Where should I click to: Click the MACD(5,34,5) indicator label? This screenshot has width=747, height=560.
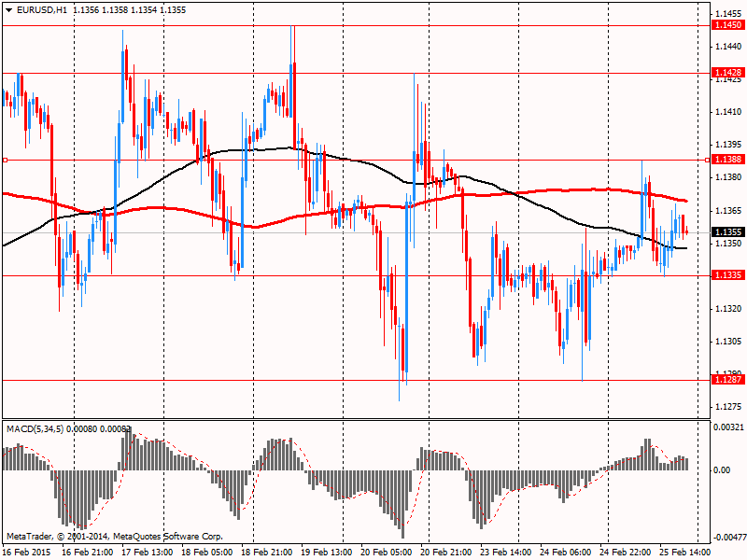[x=37, y=428]
